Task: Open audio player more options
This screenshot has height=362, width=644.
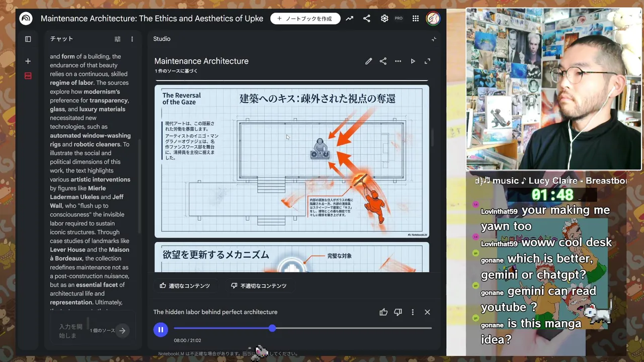Action: point(413,312)
